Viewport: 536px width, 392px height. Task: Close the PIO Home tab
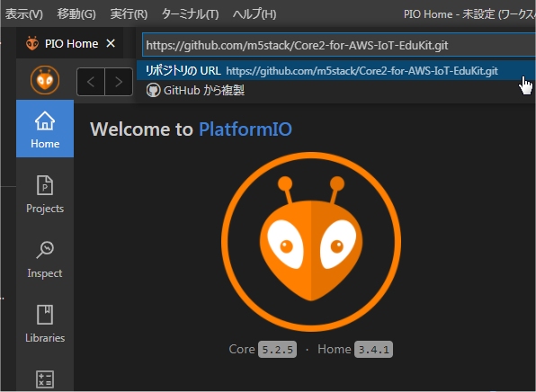tap(111, 43)
